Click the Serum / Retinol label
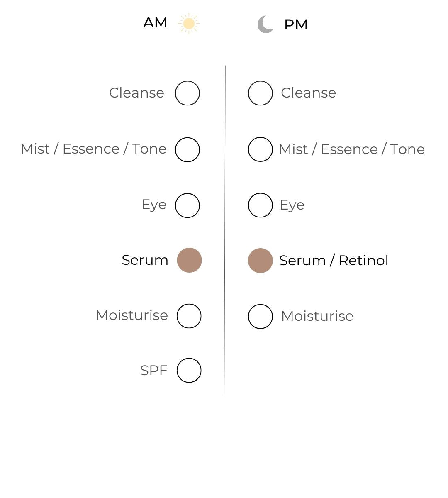Image resolution: width=448 pixels, height=498 pixels. (x=334, y=261)
